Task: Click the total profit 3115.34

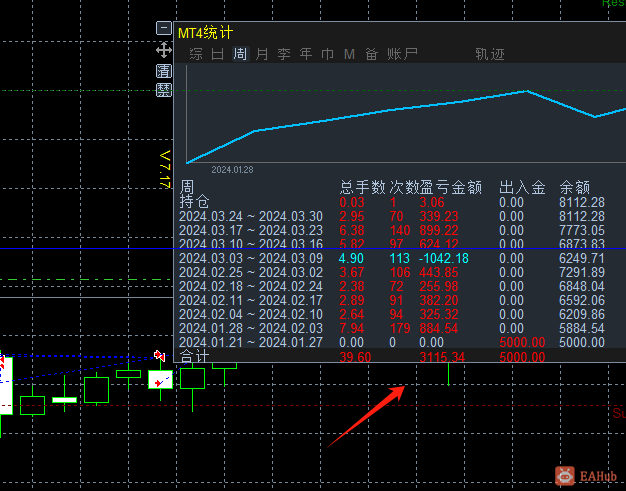Action: (442, 357)
